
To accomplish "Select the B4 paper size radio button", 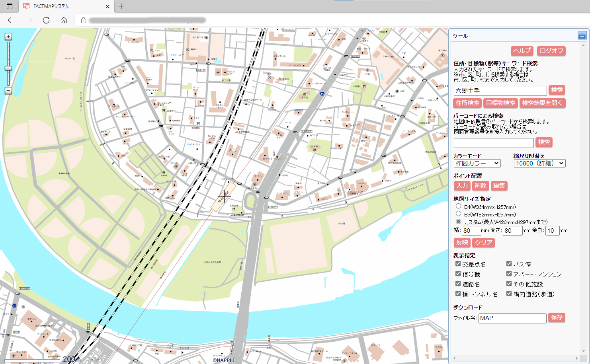I will 458,206.
